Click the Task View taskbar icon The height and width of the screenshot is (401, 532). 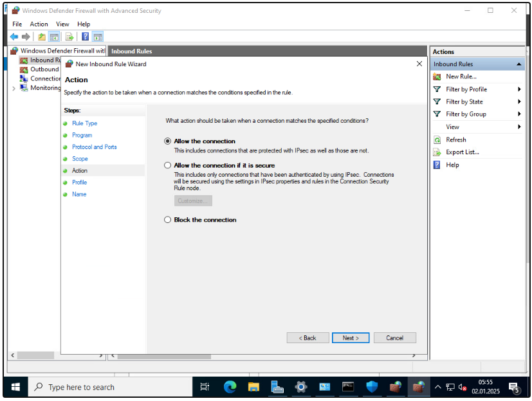tap(205, 387)
